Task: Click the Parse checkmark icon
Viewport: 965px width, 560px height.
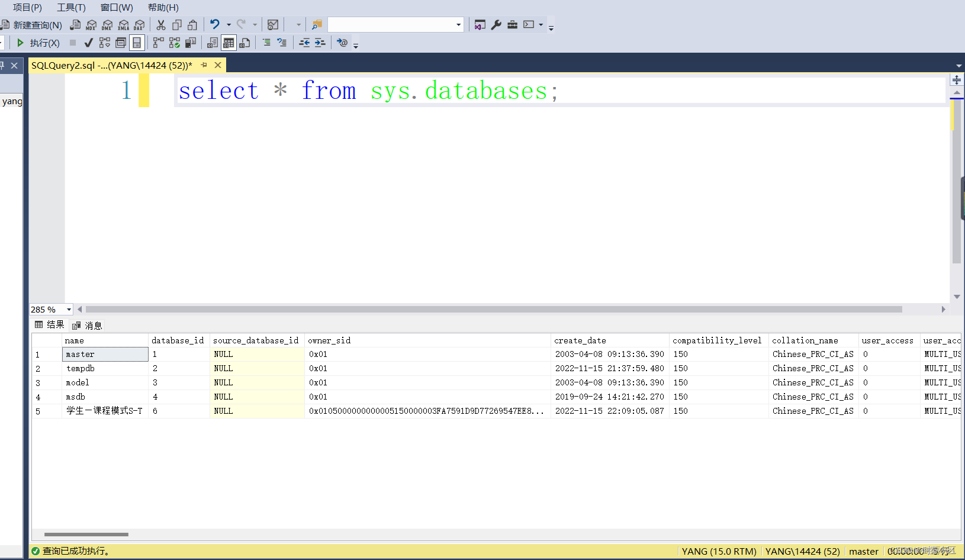Action: (x=89, y=43)
